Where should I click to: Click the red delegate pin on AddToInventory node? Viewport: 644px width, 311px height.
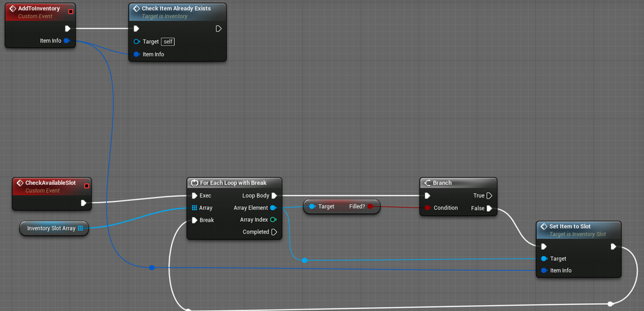(71, 12)
